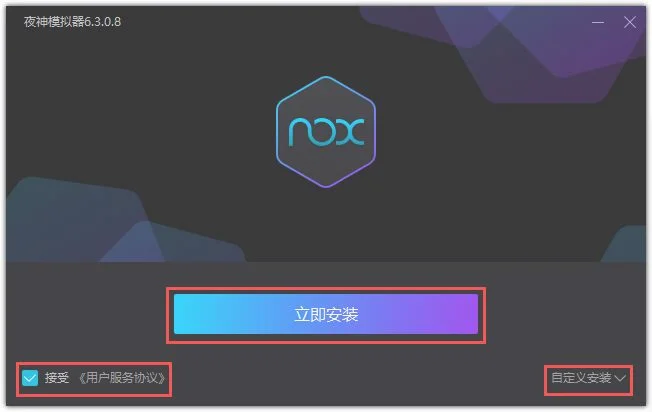The width and height of the screenshot is (652, 412).
Task: Click the Nox hexagon logo
Action: (326, 132)
